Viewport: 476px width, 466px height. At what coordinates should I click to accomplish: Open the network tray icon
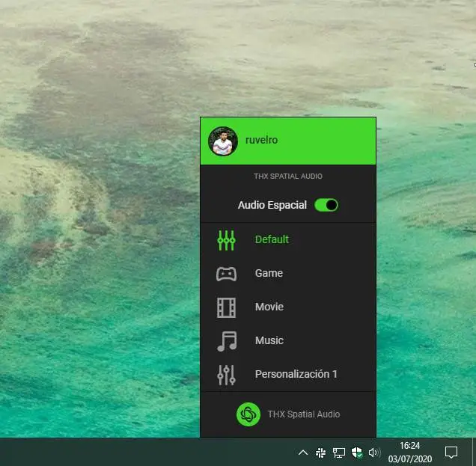tap(339, 453)
